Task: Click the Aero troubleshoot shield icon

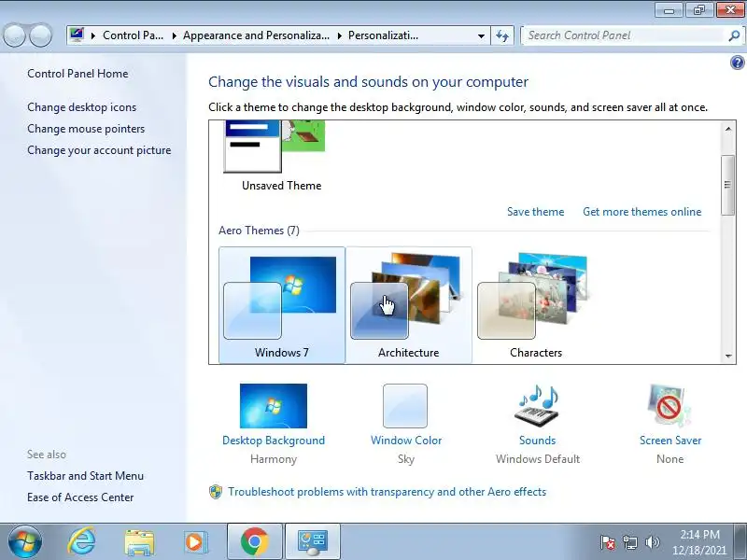Action: 216,492
